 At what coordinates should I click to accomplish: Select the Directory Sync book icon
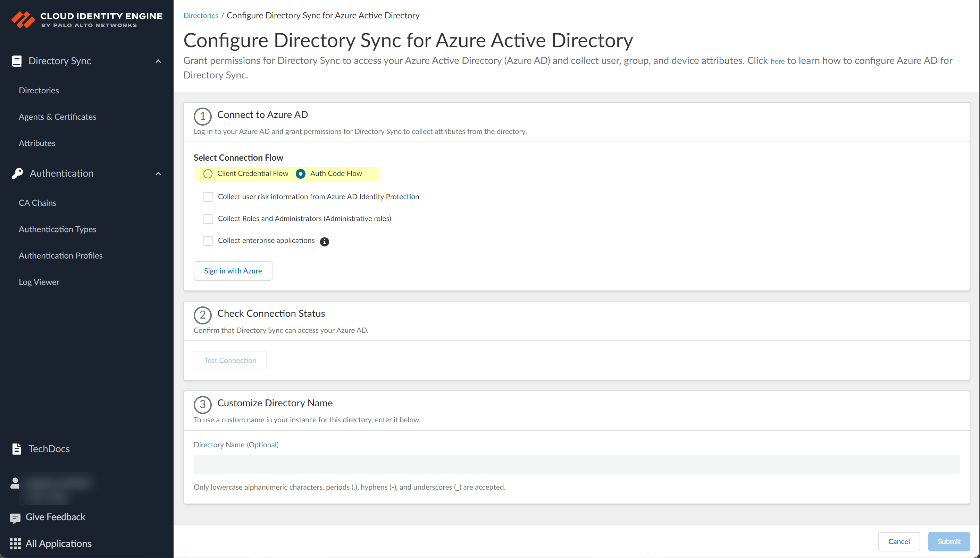(16, 60)
